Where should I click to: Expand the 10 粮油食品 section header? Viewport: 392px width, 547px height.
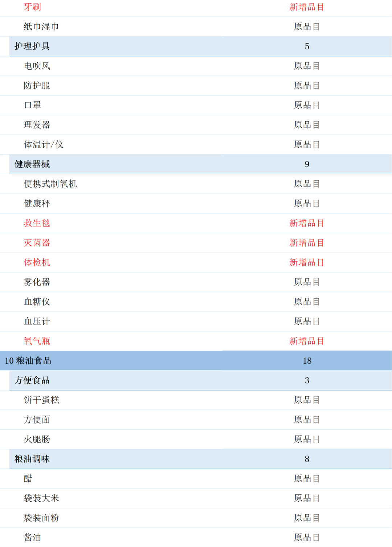click(x=28, y=361)
